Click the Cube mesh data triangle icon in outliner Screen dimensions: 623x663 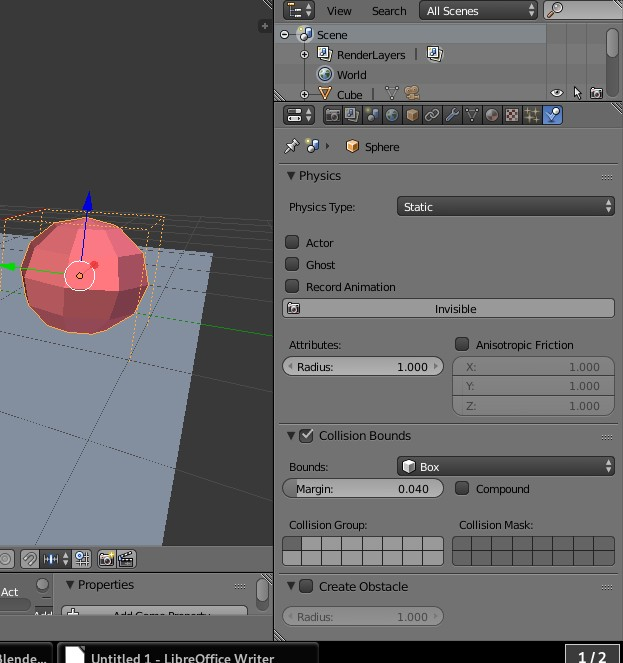[392, 93]
